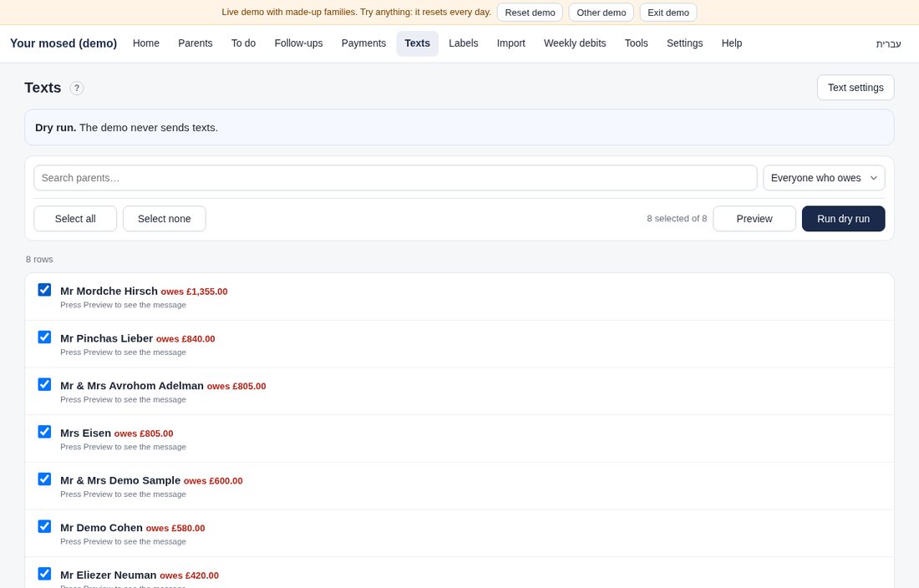Click the name Mrs Eisen
Viewport: 919px width, 588px height.
tap(85, 433)
